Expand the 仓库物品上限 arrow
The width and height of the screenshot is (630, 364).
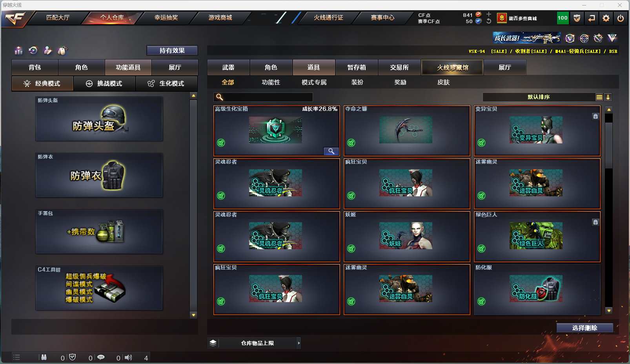[x=299, y=343]
